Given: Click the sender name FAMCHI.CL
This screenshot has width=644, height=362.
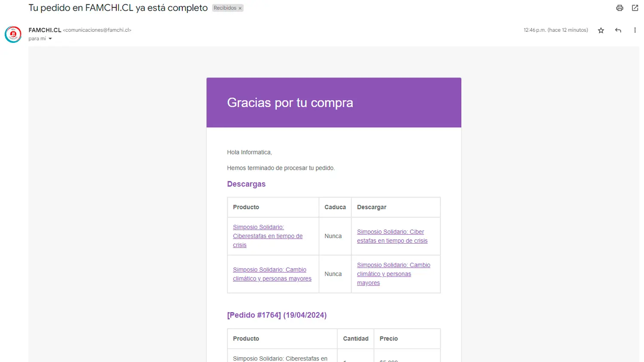Looking at the screenshot, I should [45, 30].
